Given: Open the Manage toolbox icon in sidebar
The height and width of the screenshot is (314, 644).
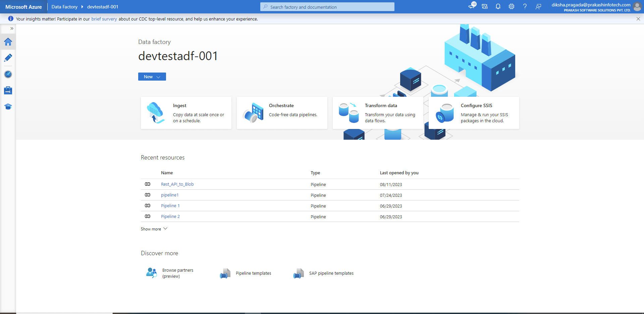Looking at the screenshot, I should point(8,90).
